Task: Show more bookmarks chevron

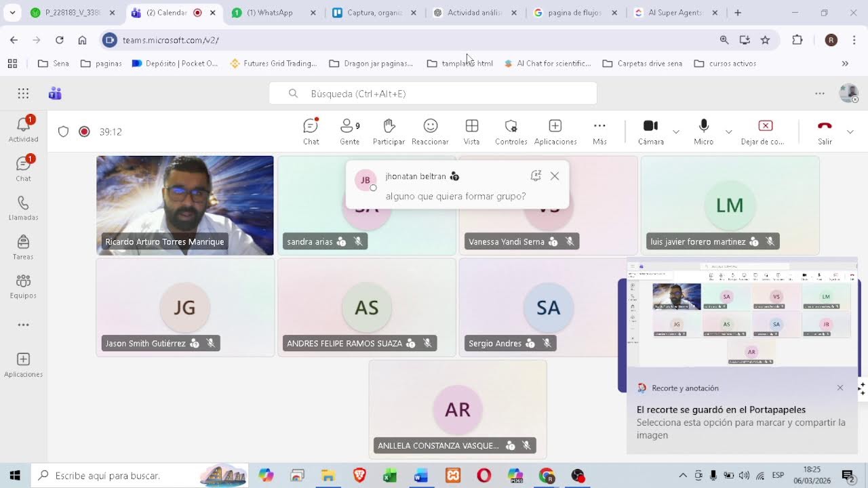Action: click(845, 64)
